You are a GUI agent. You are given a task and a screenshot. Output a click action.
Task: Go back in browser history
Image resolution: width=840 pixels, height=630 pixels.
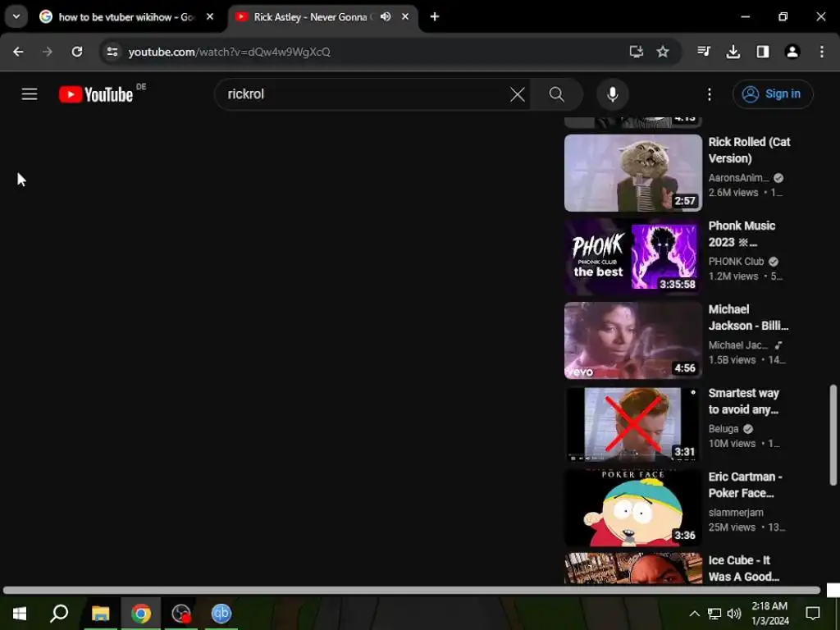point(18,52)
